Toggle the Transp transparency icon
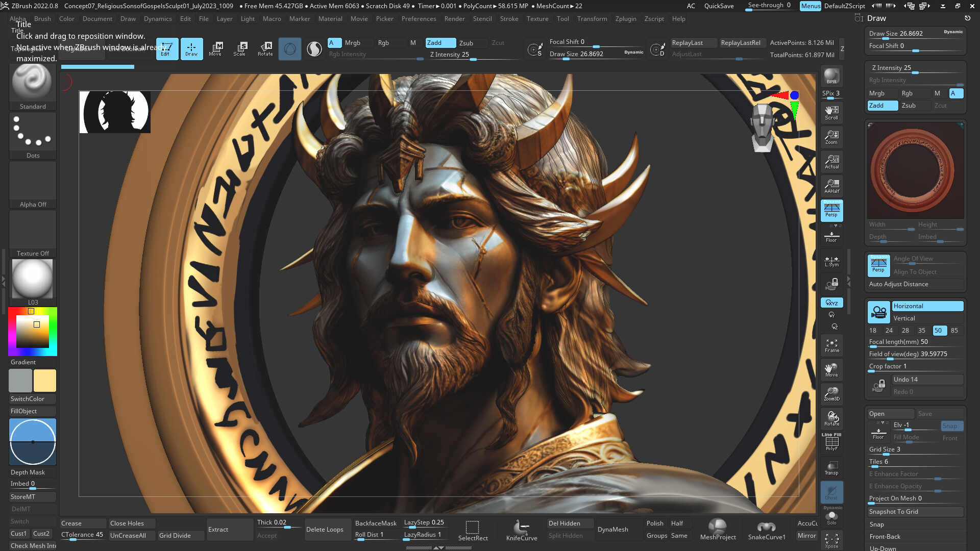Viewport: 980px width, 551px height. point(831,468)
